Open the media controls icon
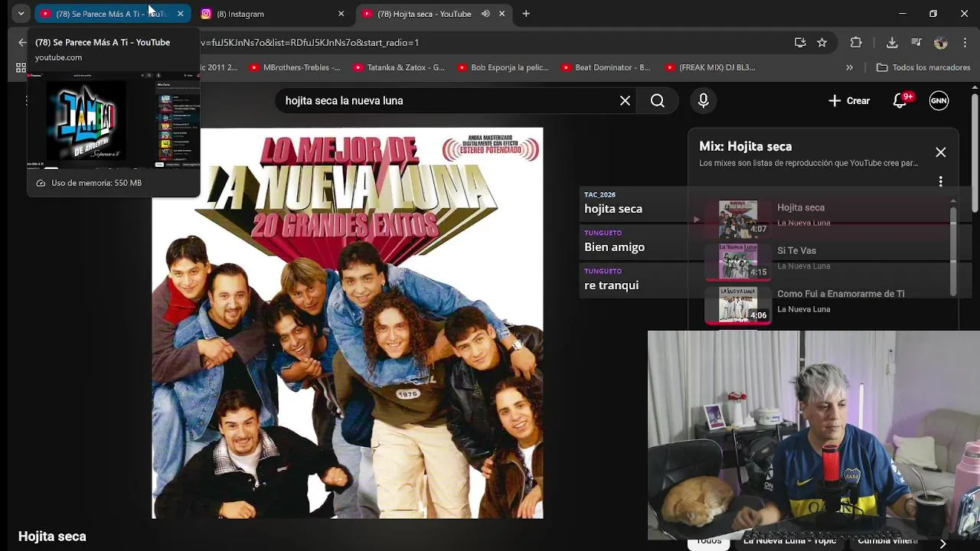 916,43
